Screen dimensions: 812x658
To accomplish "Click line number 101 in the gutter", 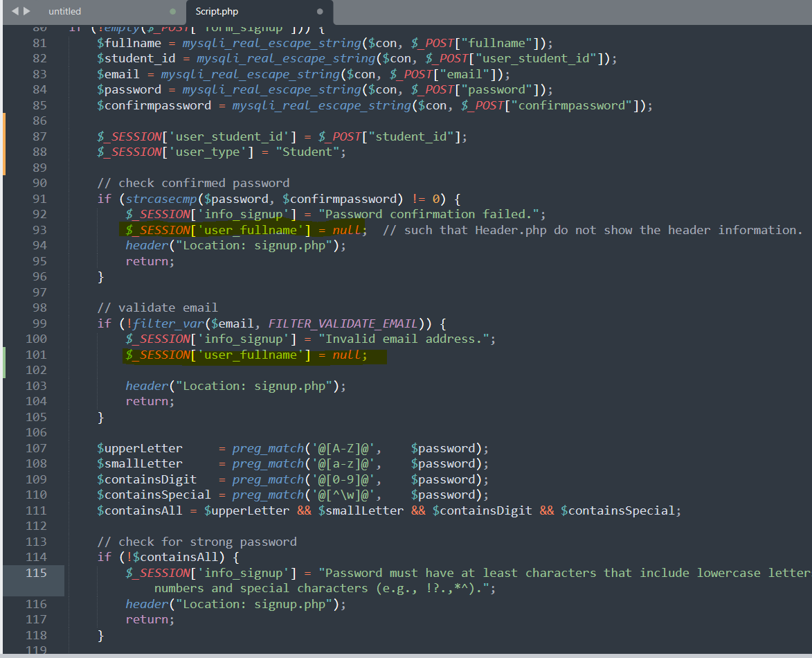I will (x=36, y=355).
